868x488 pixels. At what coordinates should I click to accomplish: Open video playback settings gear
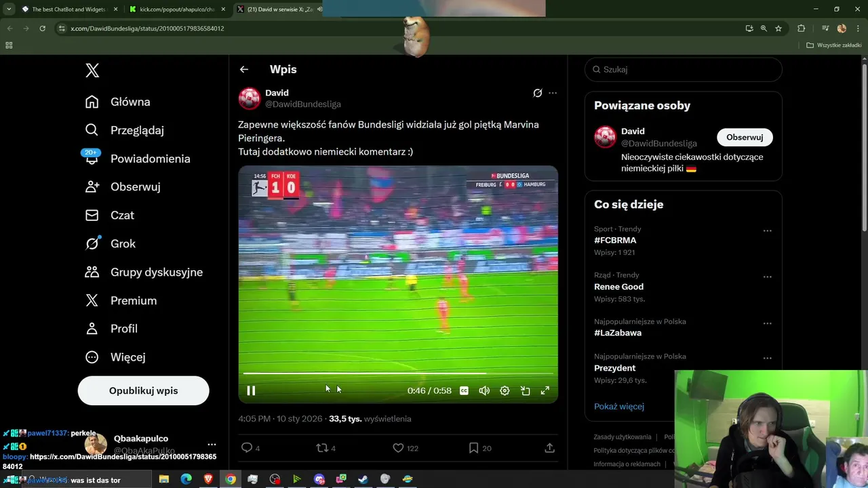point(505,390)
